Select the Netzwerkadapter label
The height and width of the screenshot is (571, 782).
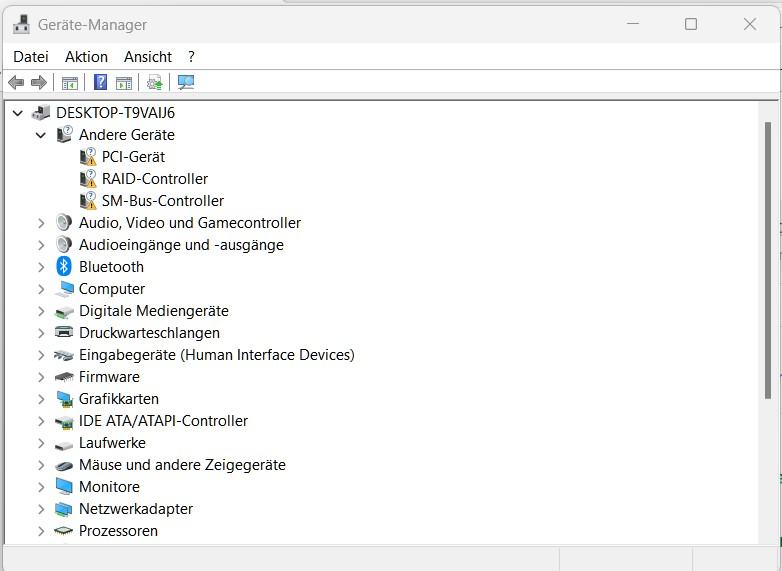(136, 509)
